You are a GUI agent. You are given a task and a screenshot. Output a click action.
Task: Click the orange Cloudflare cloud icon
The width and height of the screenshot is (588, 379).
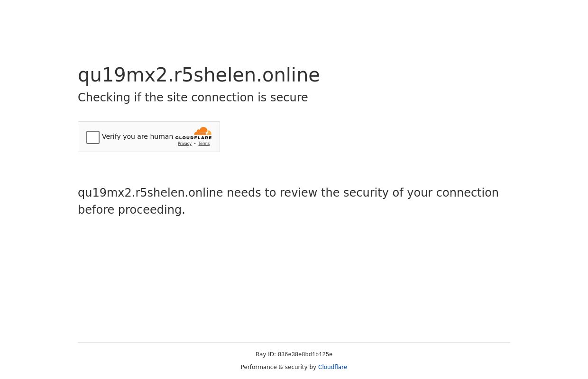203,131
